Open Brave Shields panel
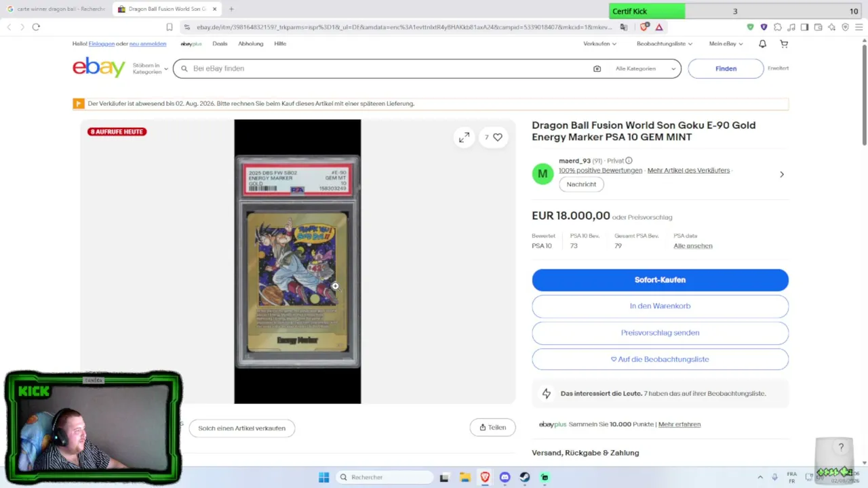The image size is (868, 488). [x=644, y=27]
